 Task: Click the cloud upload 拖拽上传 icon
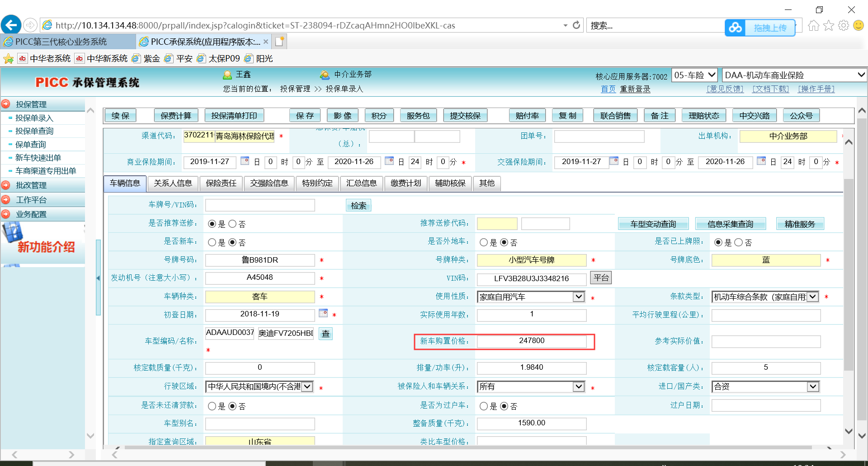[x=736, y=28]
